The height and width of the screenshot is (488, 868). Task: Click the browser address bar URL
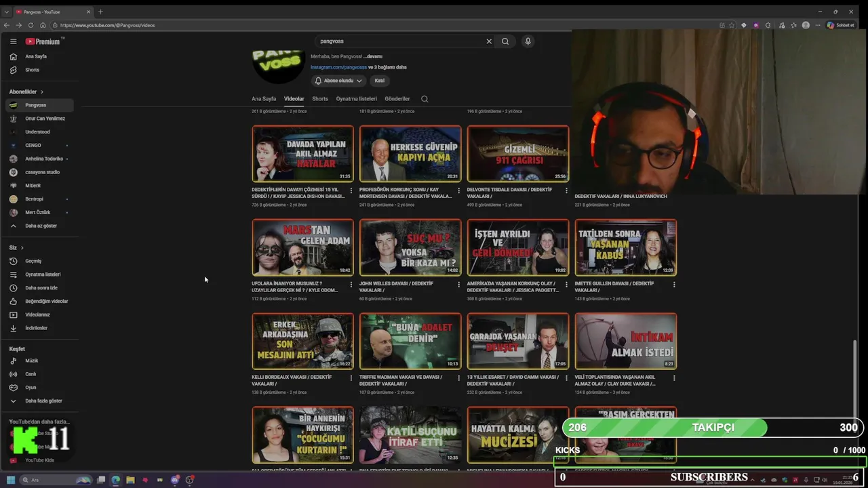click(x=107, y=25)
